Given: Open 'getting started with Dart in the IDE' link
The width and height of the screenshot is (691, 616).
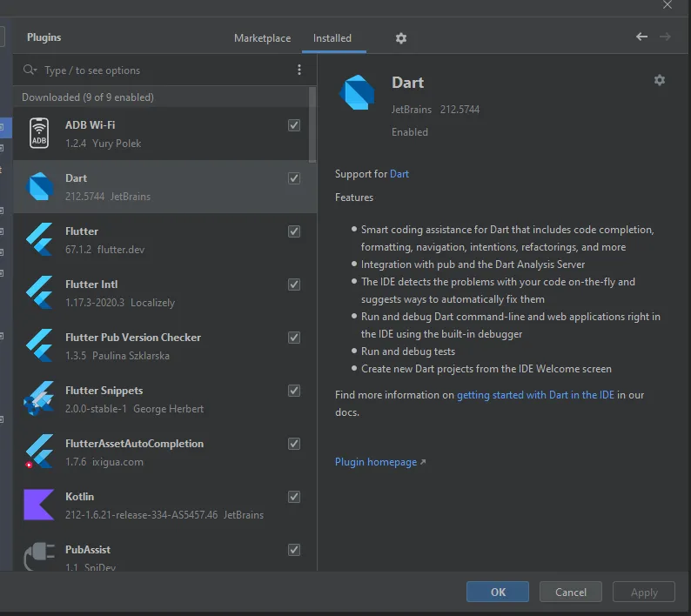Looking at the screenshot, I should [x=535, y=395].
